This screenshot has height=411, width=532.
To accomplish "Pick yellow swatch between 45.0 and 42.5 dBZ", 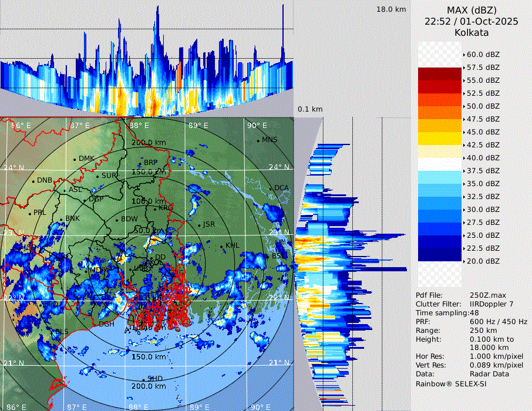I will tap(440, 139).
